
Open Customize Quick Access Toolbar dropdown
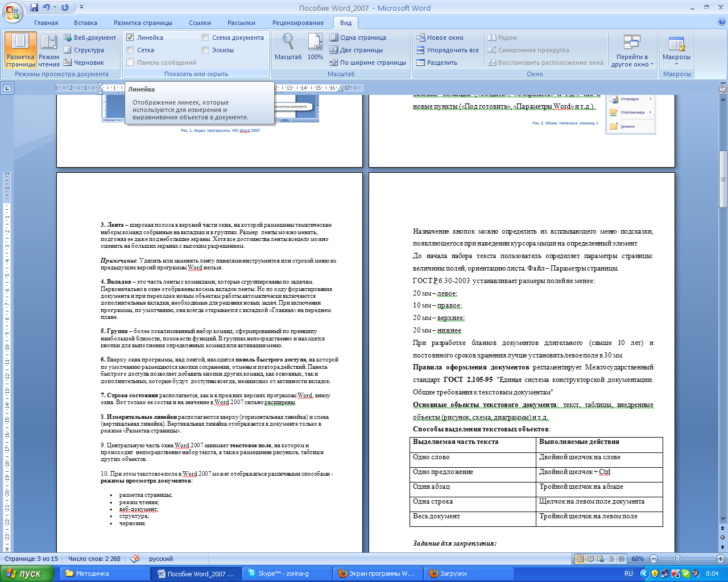pos(81,7)
